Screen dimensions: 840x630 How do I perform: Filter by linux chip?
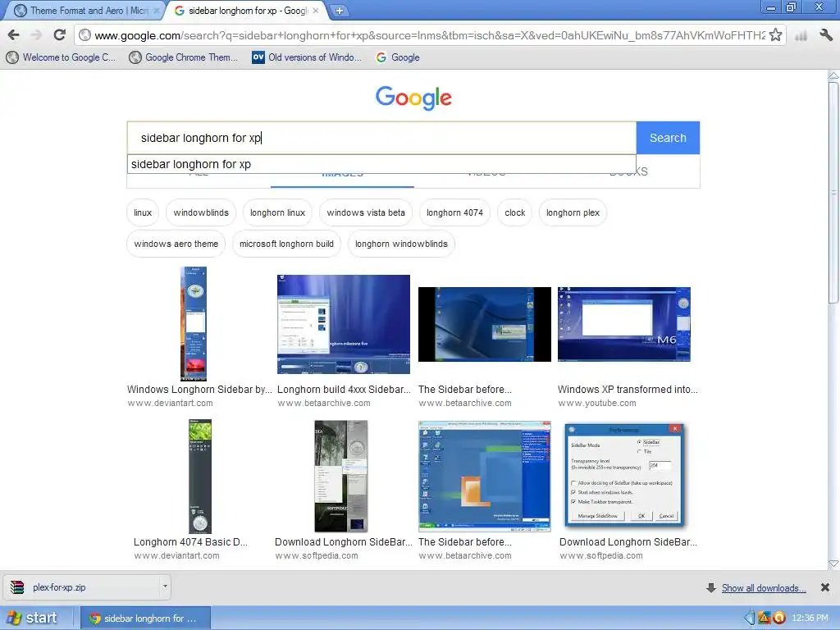click(x=143, y=212)
